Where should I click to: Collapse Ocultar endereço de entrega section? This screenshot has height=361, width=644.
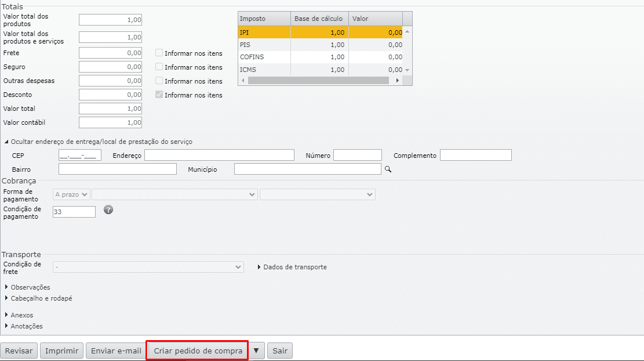coord(99,142)
